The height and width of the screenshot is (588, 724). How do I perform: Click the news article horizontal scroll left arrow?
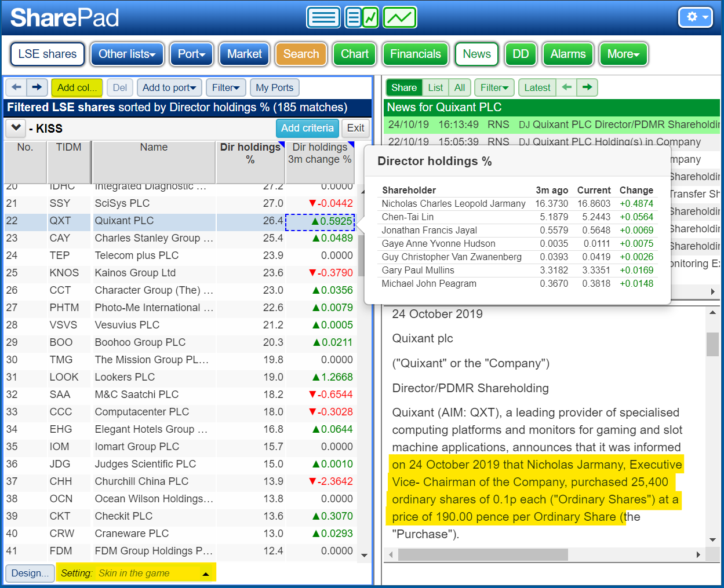tap(391, 554)
